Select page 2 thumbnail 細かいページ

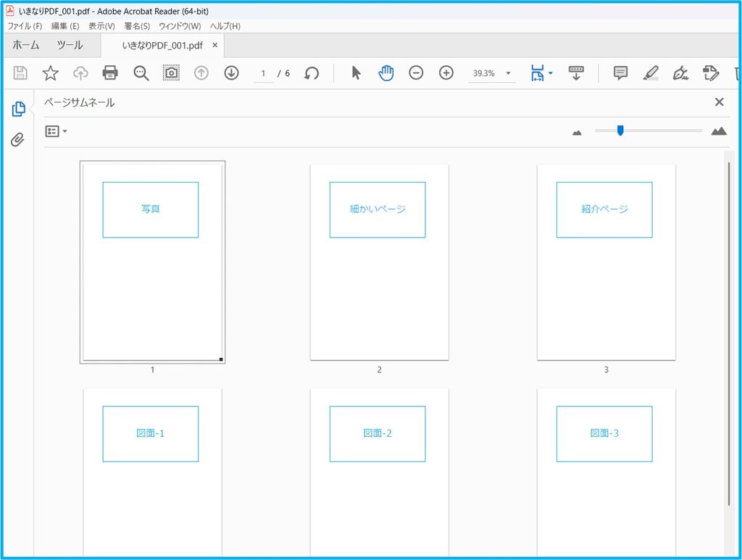pyautogui.click(x=379, y=262)
